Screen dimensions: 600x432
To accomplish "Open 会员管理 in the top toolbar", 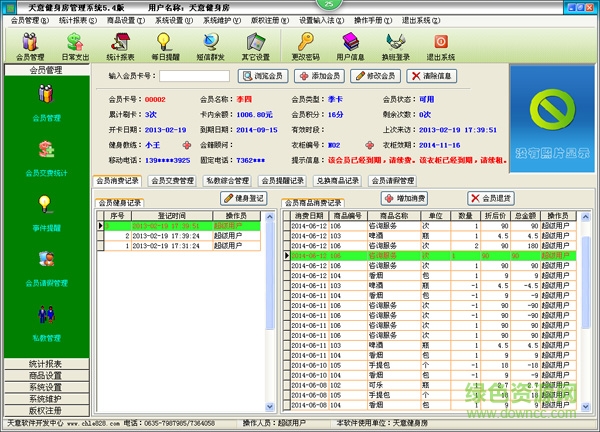I will [x=30, y=46].
